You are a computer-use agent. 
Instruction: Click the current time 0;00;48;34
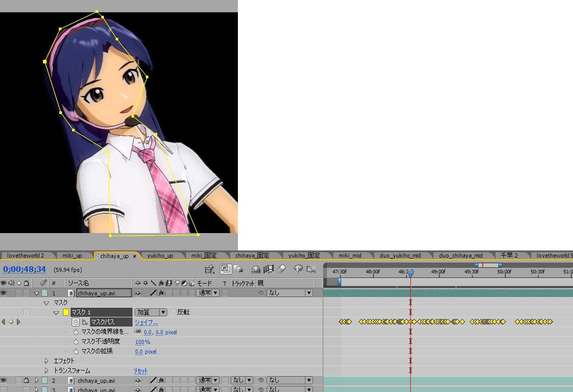pos(25,269)
